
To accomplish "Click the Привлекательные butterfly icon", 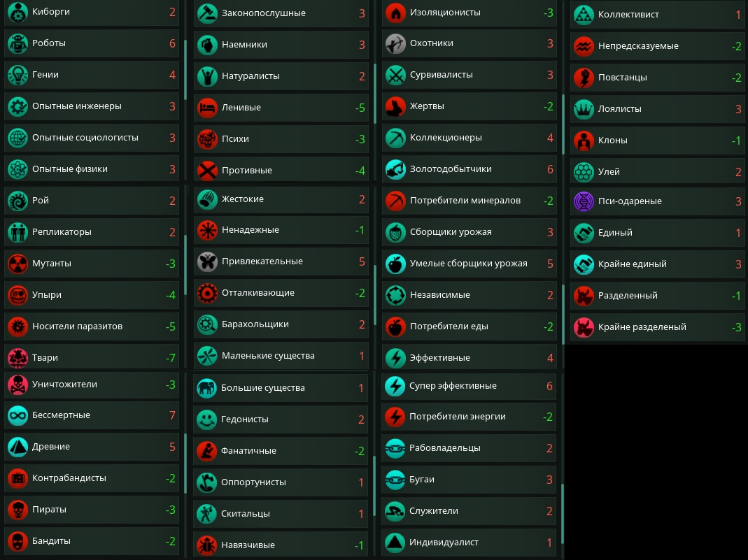I will coord(207,261).
